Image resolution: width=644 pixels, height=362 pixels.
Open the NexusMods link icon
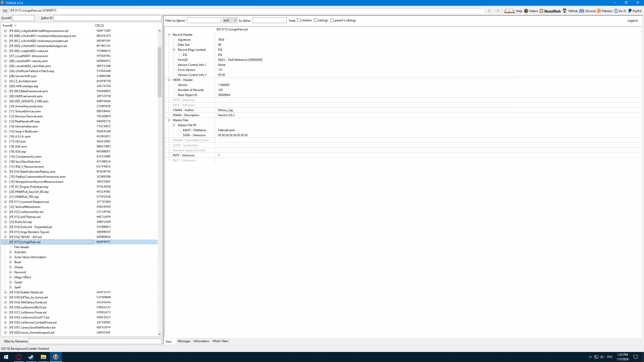pos(541,11)
